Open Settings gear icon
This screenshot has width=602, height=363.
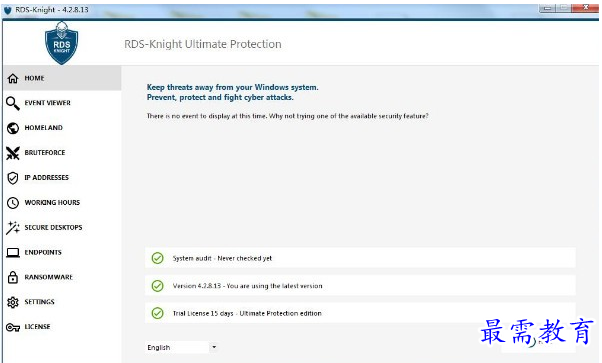point(13,302)
